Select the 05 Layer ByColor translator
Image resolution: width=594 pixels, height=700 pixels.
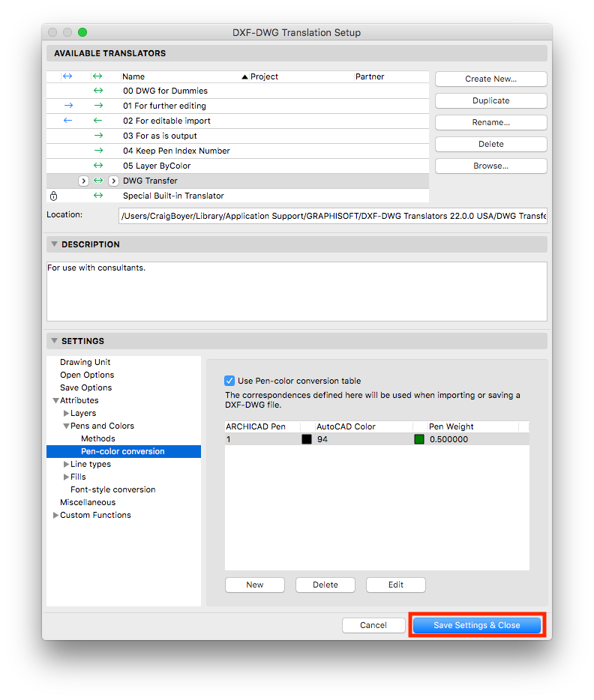[x=238, y=166]
